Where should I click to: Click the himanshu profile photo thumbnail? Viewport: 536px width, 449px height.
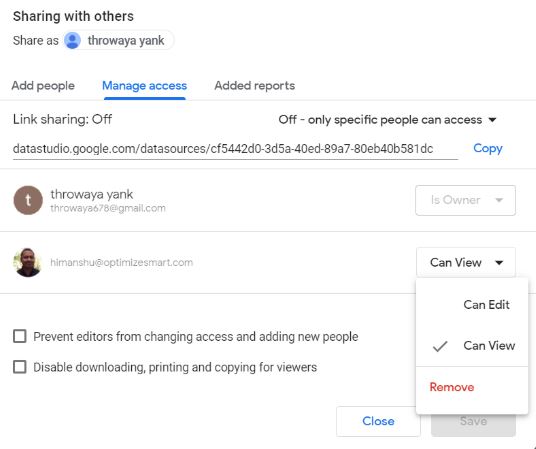point(28,262)
